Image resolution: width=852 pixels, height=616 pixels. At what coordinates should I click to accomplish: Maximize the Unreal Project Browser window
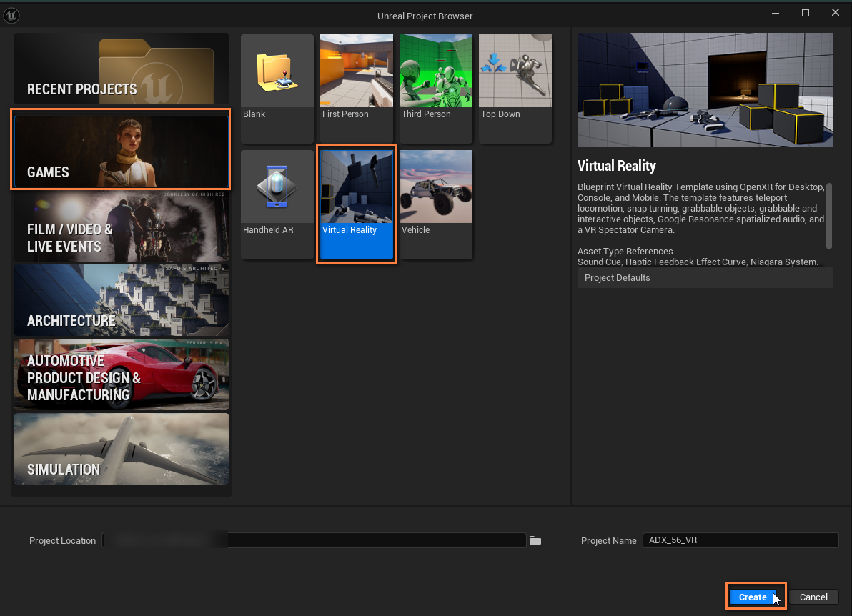[806, 12]
